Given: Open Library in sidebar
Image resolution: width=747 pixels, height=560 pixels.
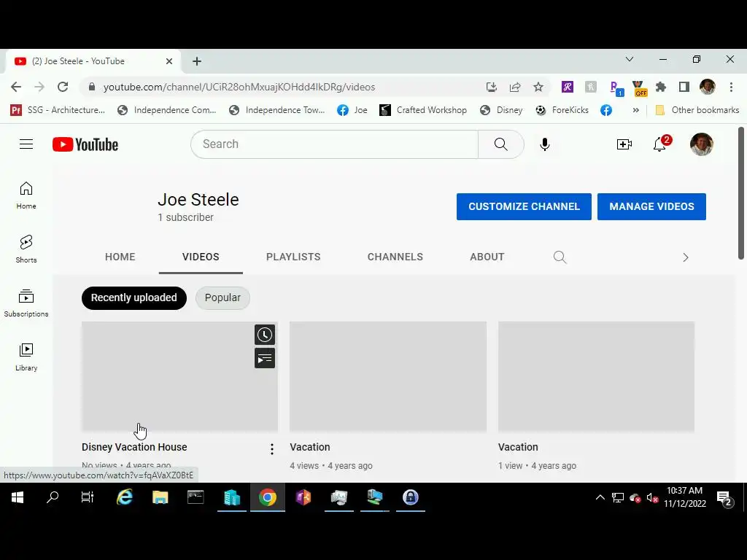Looking at the screenshot, I should [26, 357].
